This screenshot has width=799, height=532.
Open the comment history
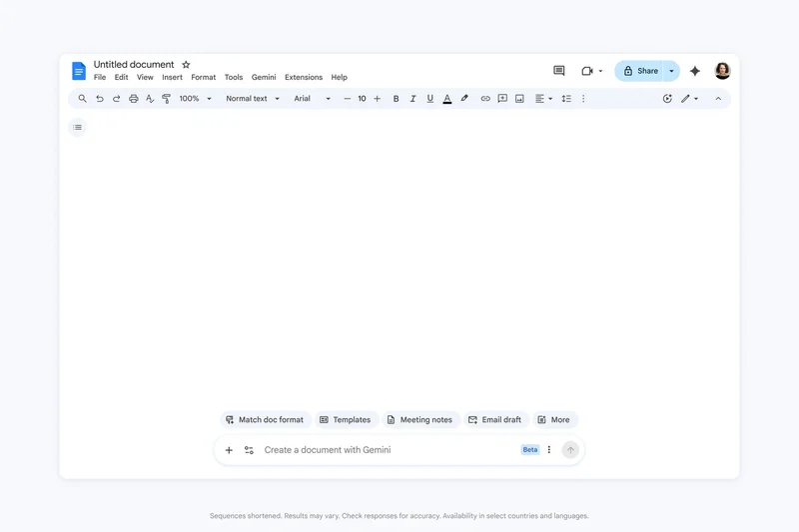pos(559,71)
